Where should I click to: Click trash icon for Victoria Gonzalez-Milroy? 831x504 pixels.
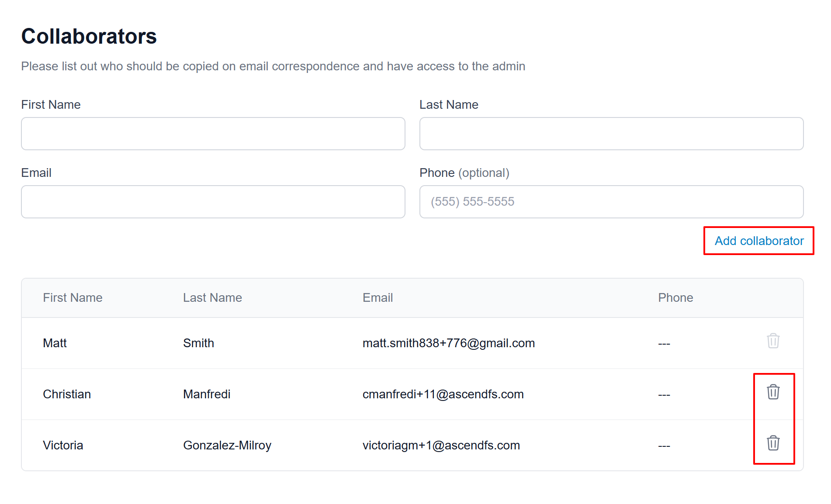click(x=773, y=443)
